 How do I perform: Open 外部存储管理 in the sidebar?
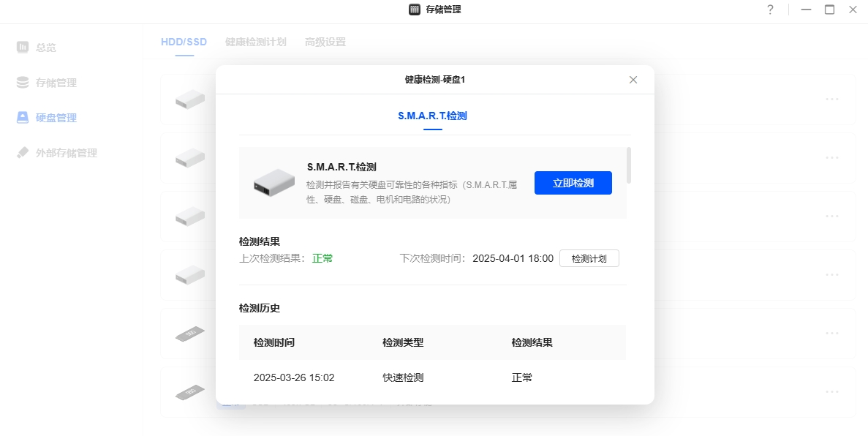click(67, 153)
